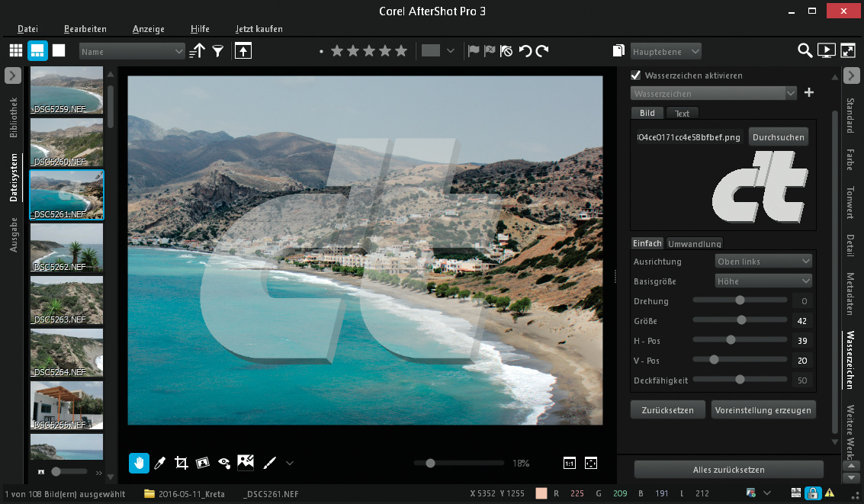Rotate image left with undo arrow icon
The image size is (864, 504).
click(525, 51)
